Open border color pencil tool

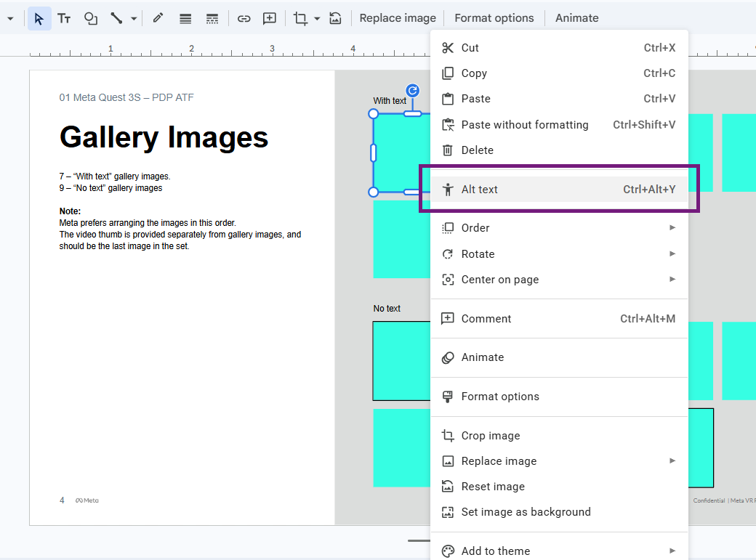click(158, 18)
